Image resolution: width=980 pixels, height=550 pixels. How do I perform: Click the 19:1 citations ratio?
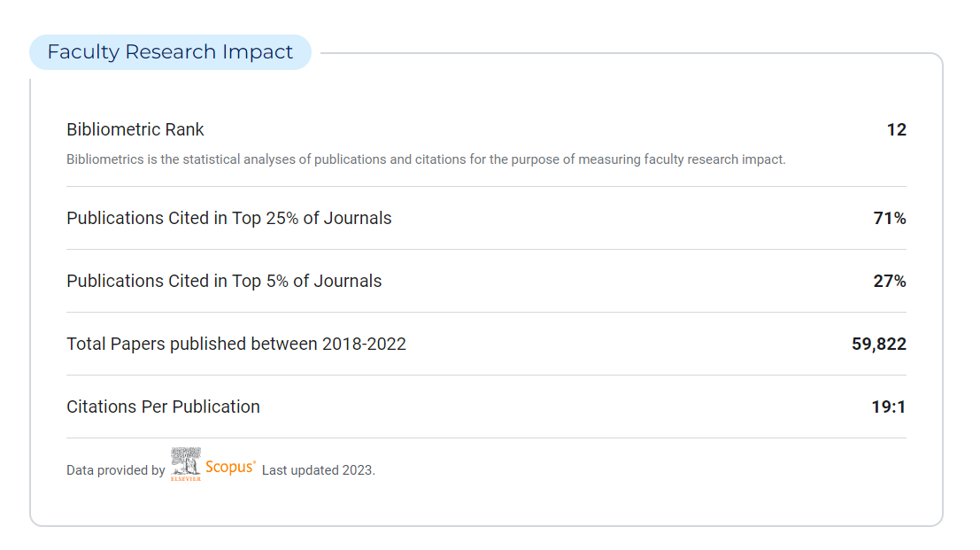889,407
